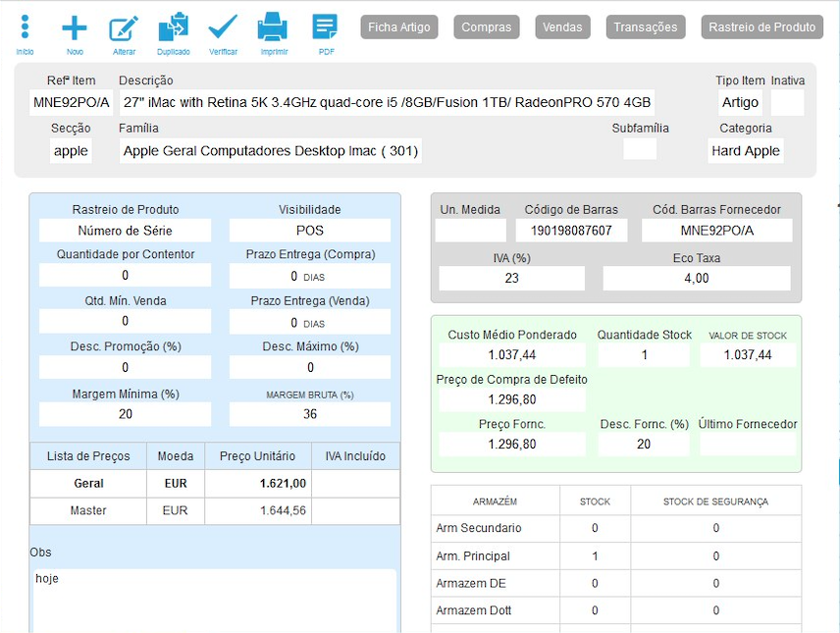
Task: Create a new item with Novo icon
Action: pos(75,27)
